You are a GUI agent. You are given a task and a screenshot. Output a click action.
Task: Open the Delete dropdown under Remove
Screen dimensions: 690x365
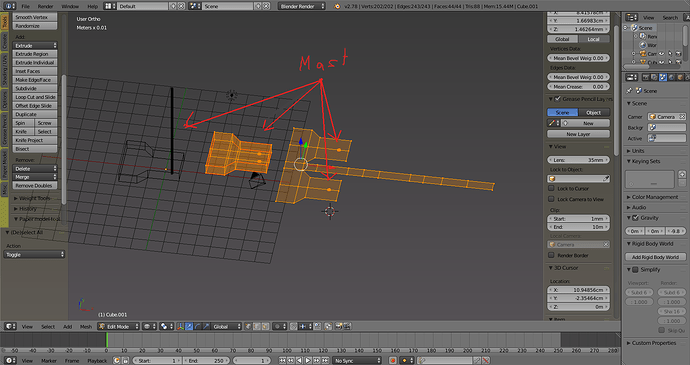[x=35, y=168]
